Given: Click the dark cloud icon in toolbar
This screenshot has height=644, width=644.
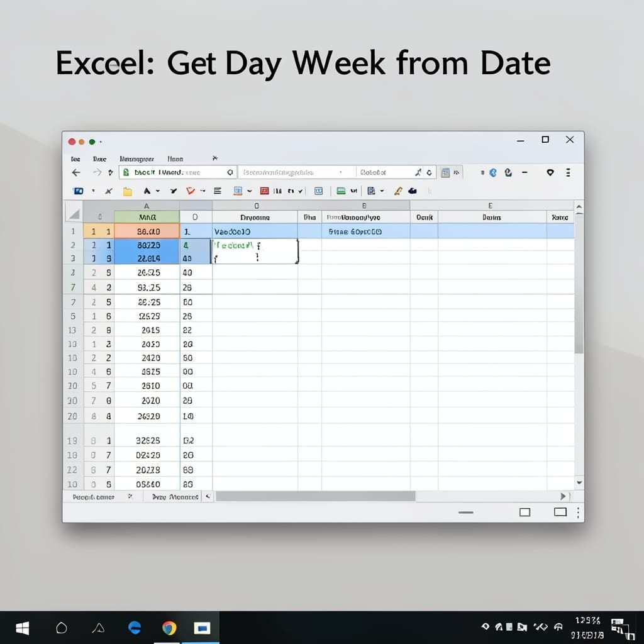Looking at the screenshot, I should pos(413,191).
